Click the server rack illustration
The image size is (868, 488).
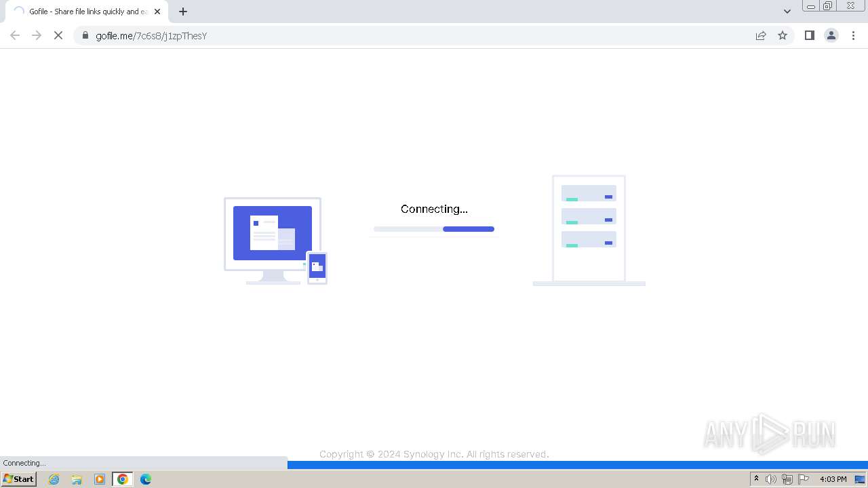589,230
